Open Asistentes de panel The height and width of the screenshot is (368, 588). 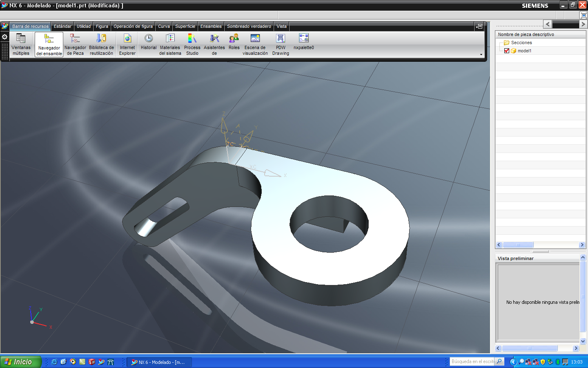click(x=214, y=44)
